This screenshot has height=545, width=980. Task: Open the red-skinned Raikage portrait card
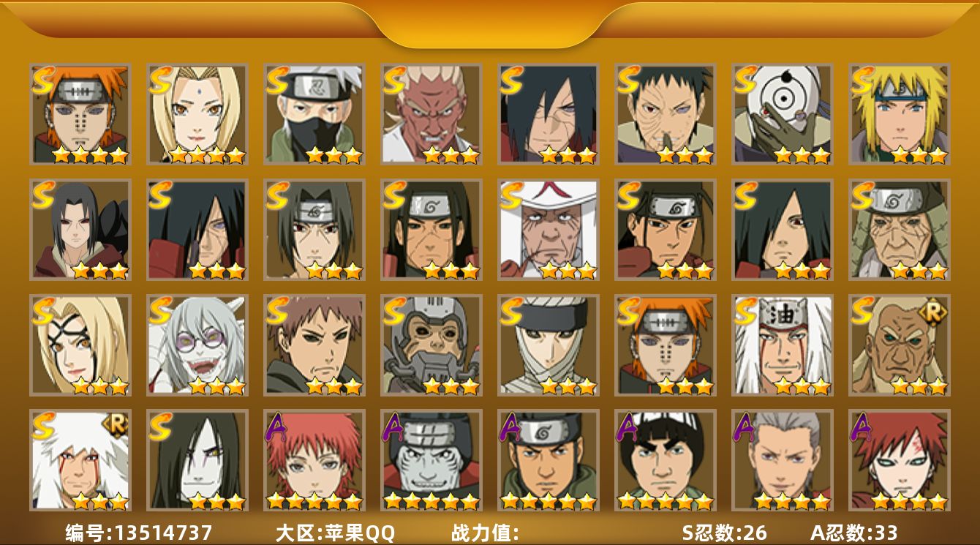pos(431,114)
